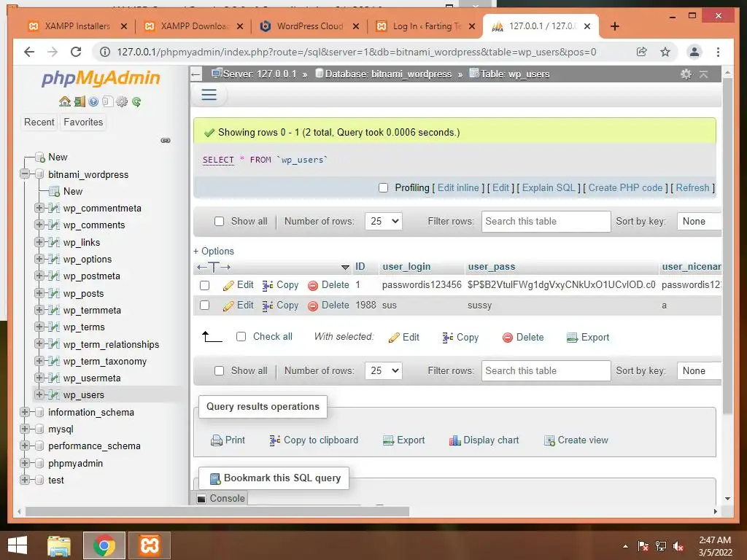Click red Delete icon for row ID 1

[313, 286]
